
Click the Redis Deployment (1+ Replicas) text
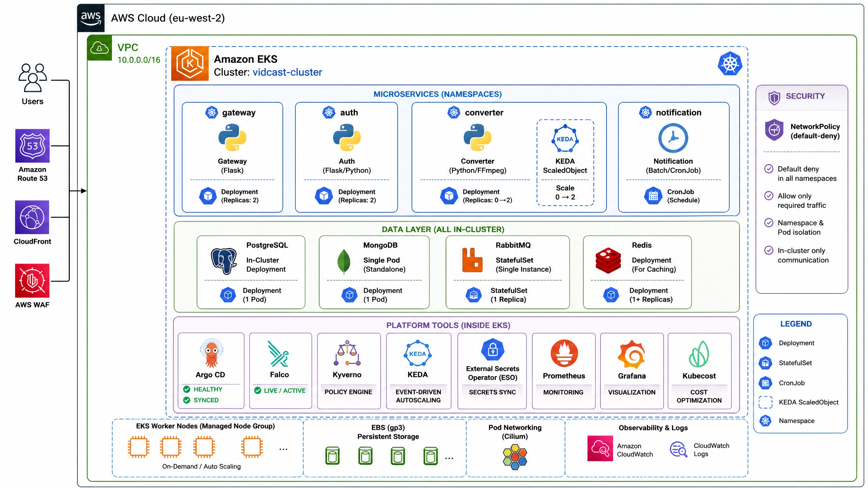[651, 295]
